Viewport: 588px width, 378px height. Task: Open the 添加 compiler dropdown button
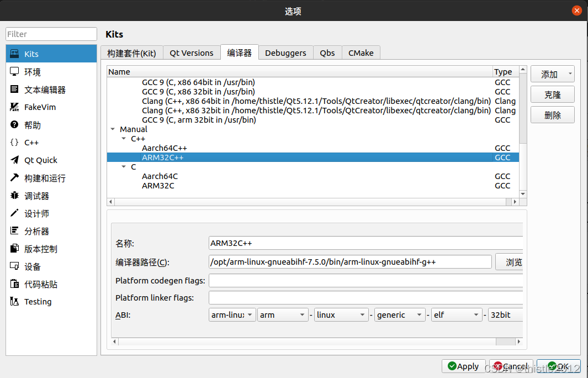(x=552, y=74)
